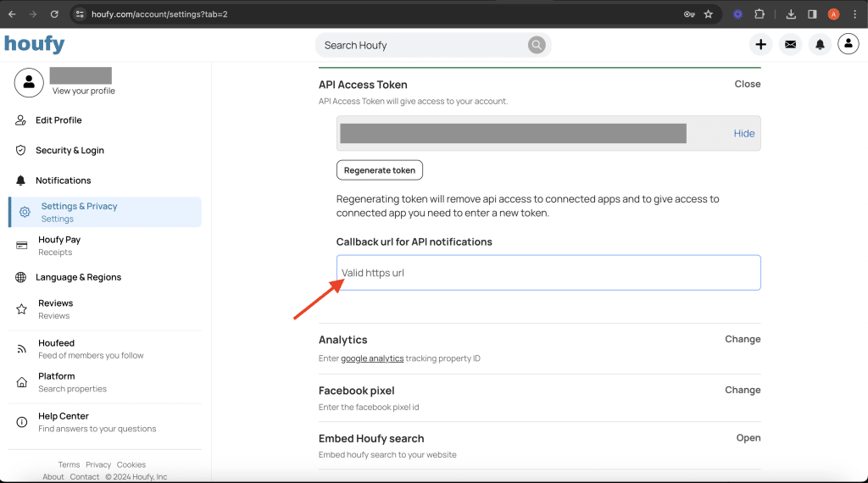Open Terms footer link
Screen dimensions: 868x483
[70, 464]
